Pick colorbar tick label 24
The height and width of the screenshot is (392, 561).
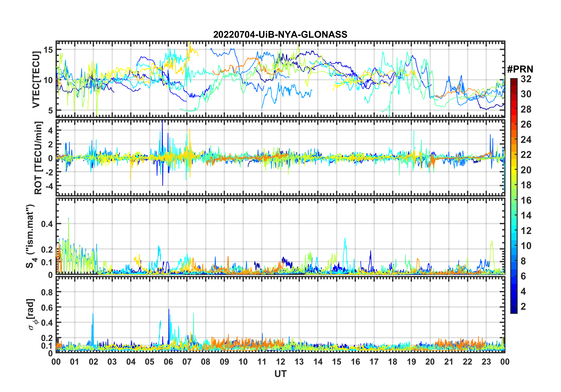coord(526,139)
